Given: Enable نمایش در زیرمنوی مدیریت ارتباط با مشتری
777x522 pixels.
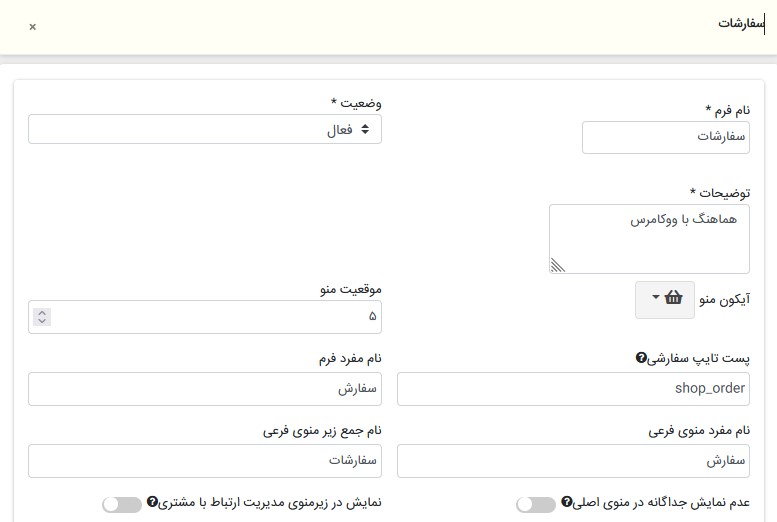Looking at the screenshot, I should coord(122,504).
